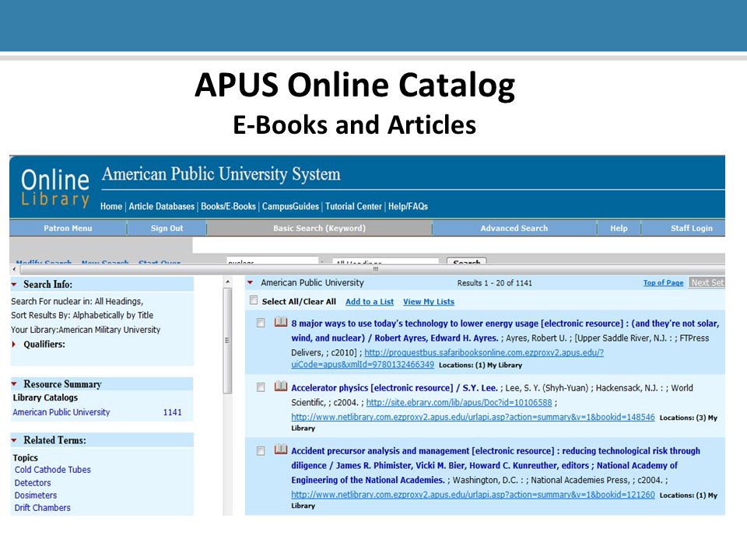
Task: Click the Next Set button
Action: tap(707, 283)
